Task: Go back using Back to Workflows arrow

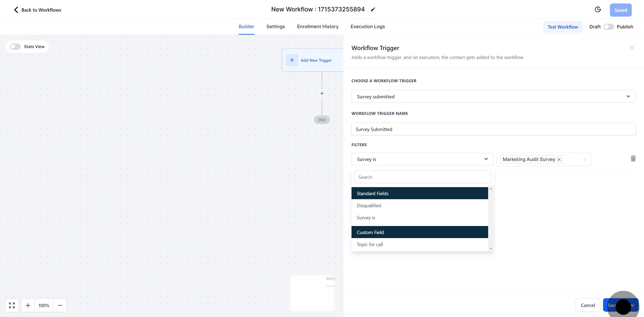Action: click(16, 10)
